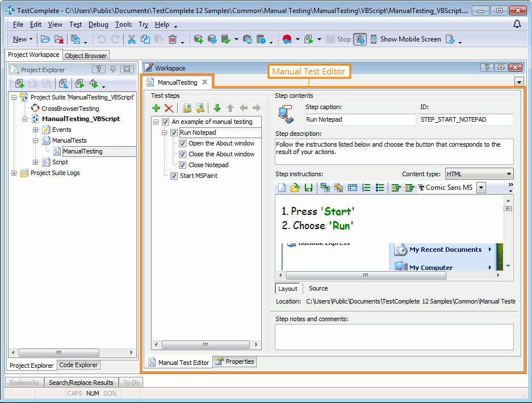The width and height of the screenshot is (532, 403).
Task: Click Open file icon in instructions toolbar
Action: click(295, 188)
